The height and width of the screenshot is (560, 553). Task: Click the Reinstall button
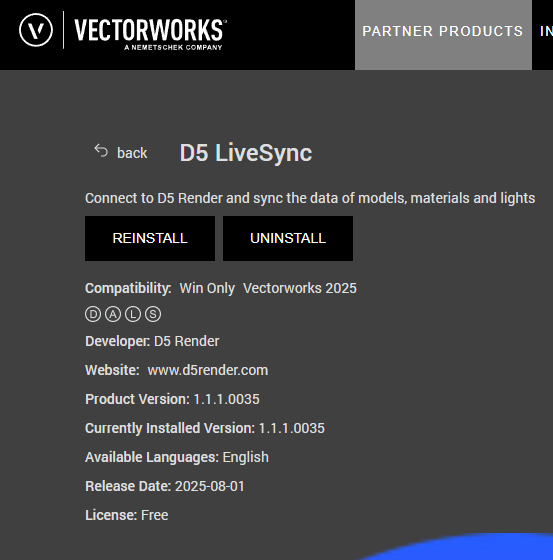click(150, 238)
